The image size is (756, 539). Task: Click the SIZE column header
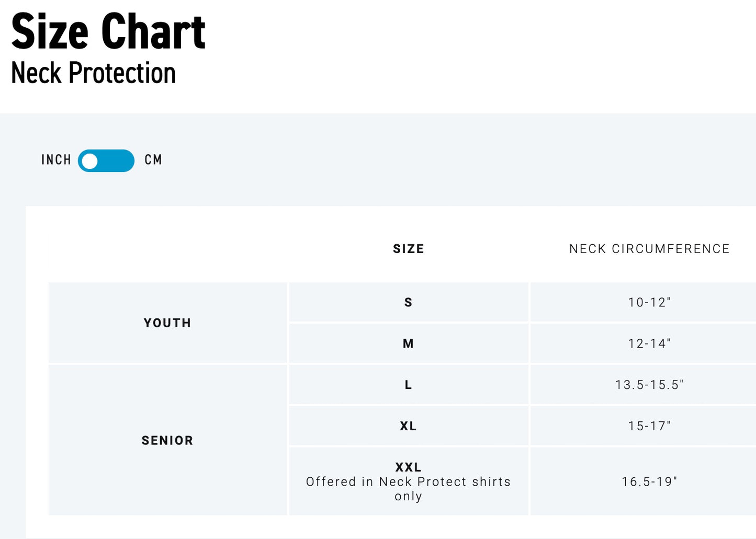(409, 249)
